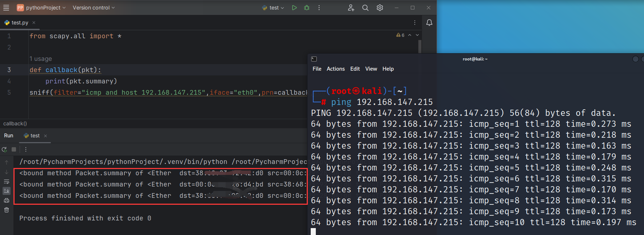Open IDE settings gear icon
This screenshot has width=644, height=235.
coord(380,8)
